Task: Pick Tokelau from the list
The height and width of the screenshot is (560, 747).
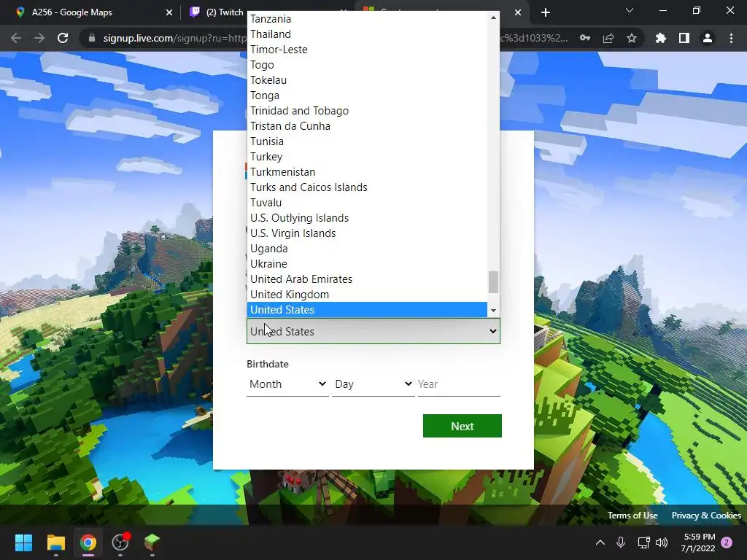Action: [x=367, y=80]
